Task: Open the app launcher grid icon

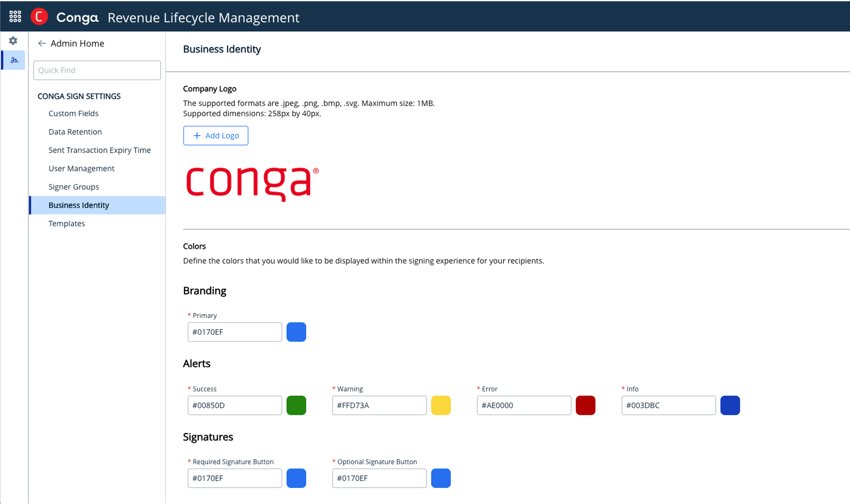Action: [15, 16]
